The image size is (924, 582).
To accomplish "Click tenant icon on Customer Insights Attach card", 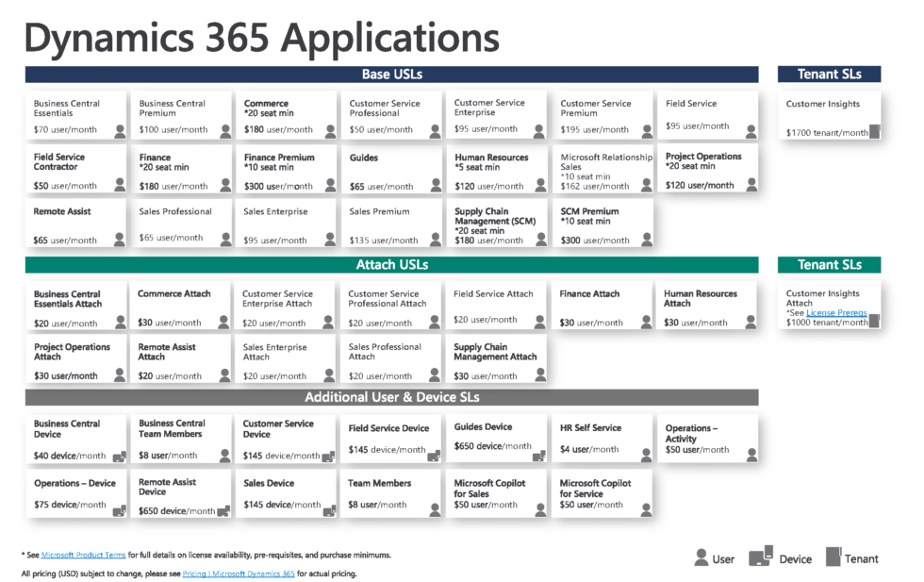I will pos(875,320).
